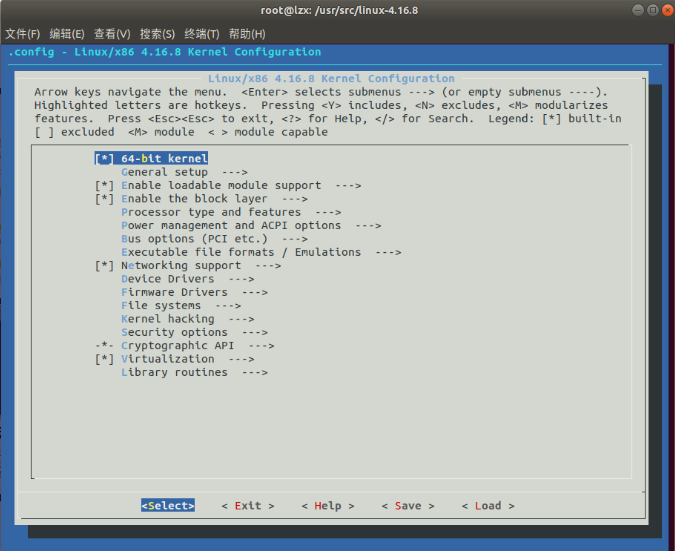The height and width of the screenshot is (551, 675).
Task: Expand Cryptographic API submenu arrow
Action: (262, 346)
